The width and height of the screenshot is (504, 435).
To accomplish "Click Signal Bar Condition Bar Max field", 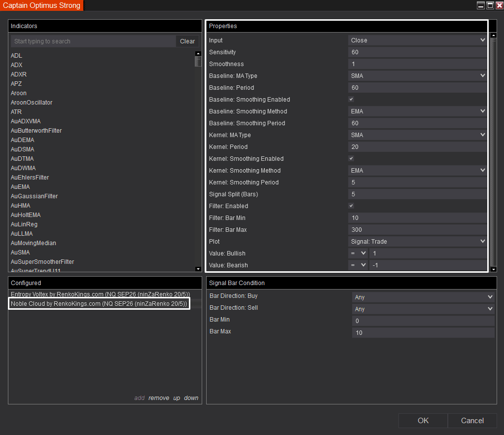I will click(x=423, y=333).
